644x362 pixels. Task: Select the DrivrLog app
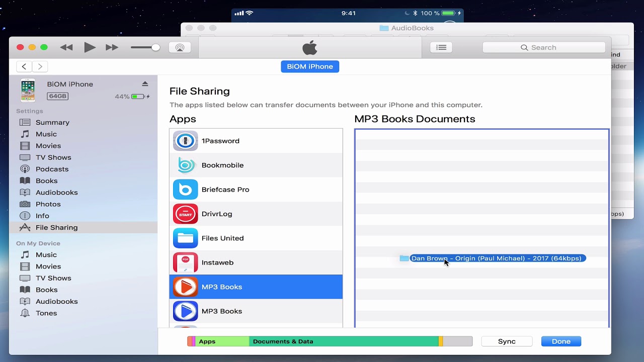pos(256,214)
